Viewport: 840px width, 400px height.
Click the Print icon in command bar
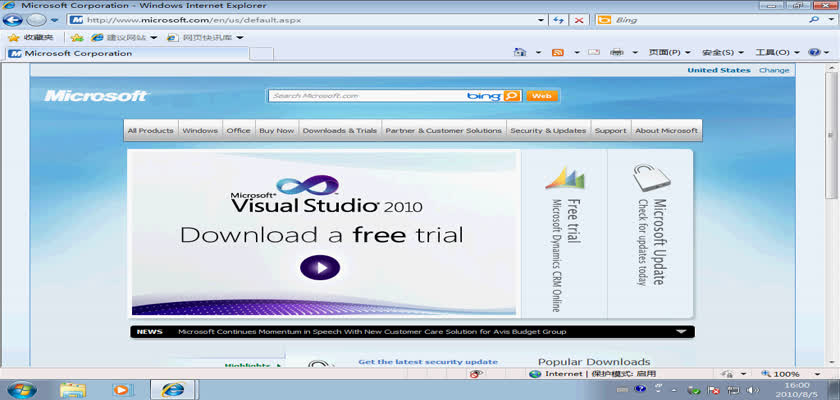point(617,52)
